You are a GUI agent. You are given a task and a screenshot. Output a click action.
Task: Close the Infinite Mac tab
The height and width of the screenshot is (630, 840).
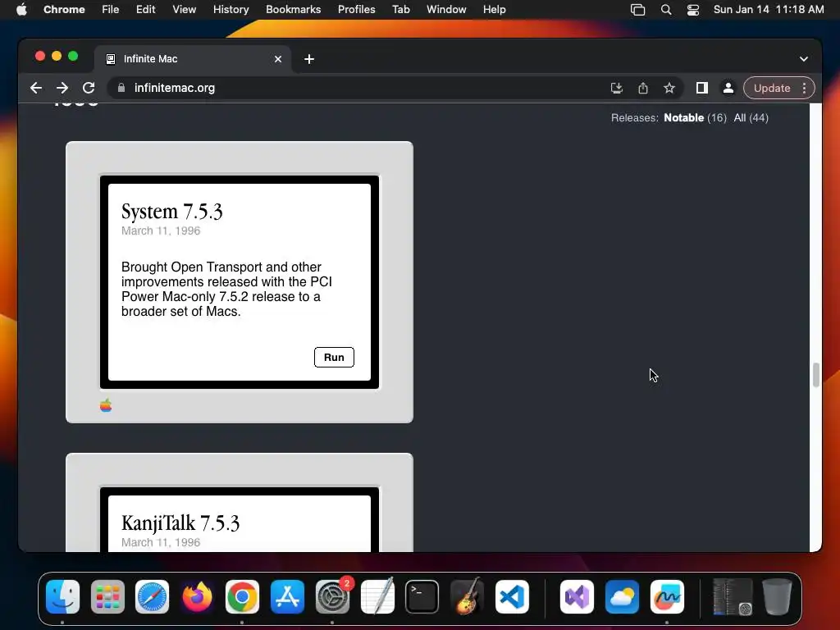click(278, 59)
